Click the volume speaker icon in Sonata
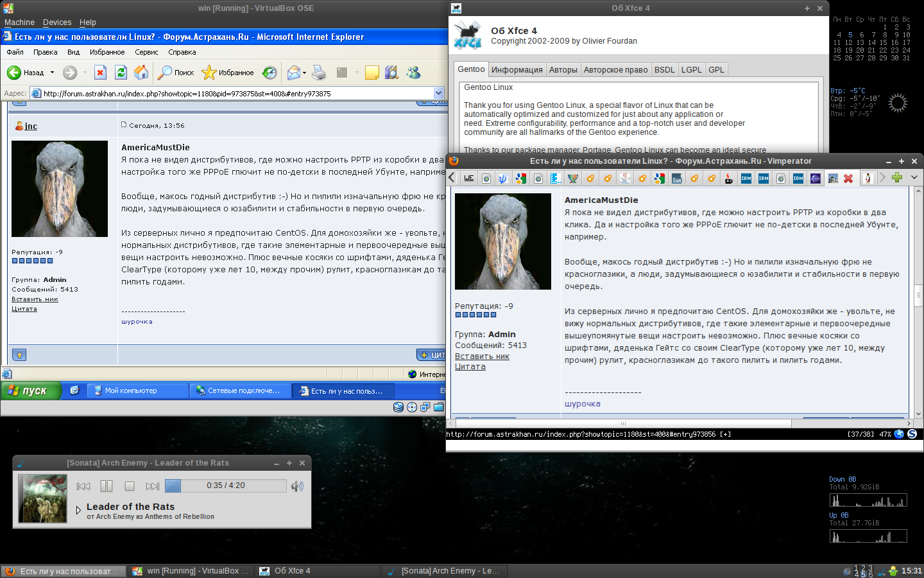924x578 pixels. [x=297, y=486]
